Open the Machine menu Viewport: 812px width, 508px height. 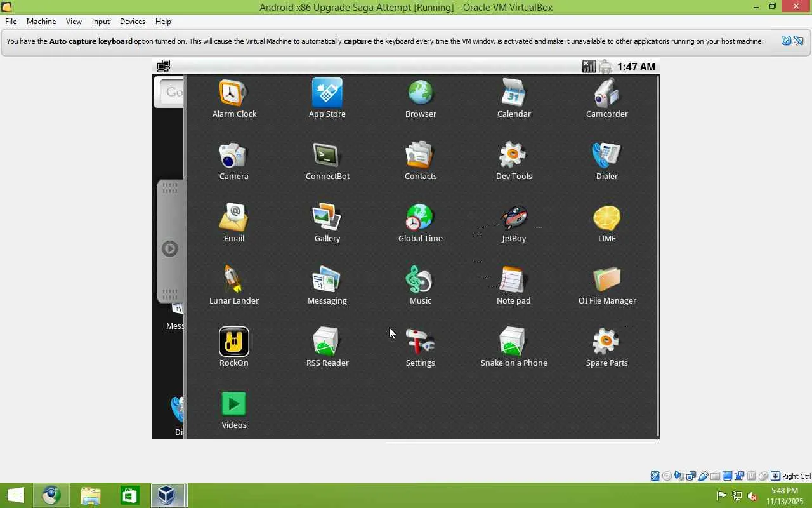(x=41, y=22)
